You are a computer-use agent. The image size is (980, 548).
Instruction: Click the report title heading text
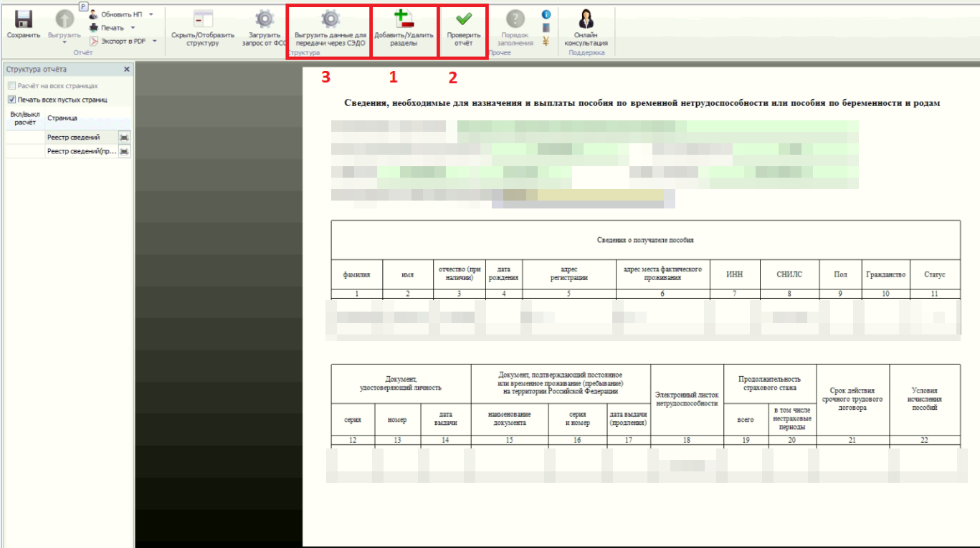(642, 104)
